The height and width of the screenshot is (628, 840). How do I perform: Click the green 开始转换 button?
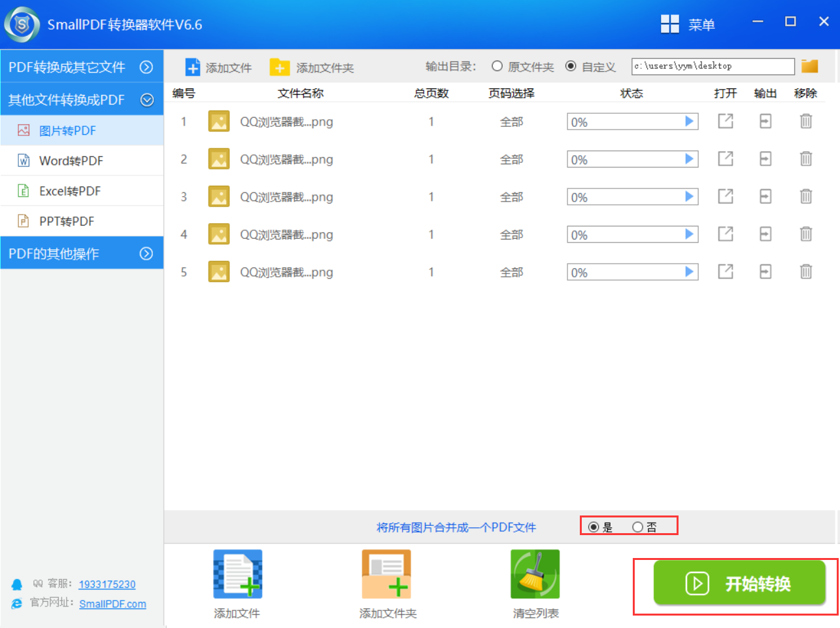(739, 582)
